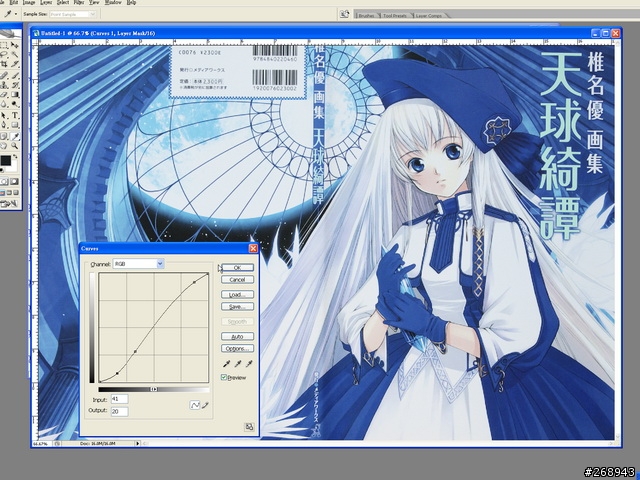
Task: Click Jump to ImageReady icon
Action: [9, 203]
